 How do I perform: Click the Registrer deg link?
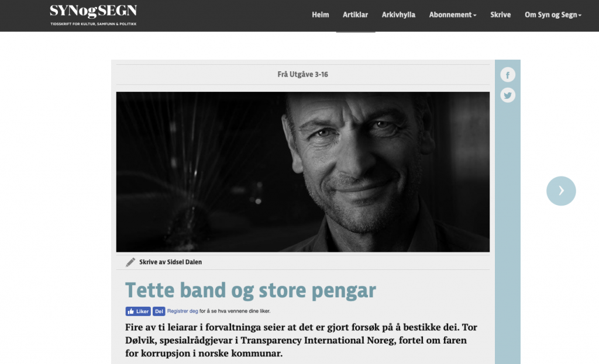(x=183, y=311)
